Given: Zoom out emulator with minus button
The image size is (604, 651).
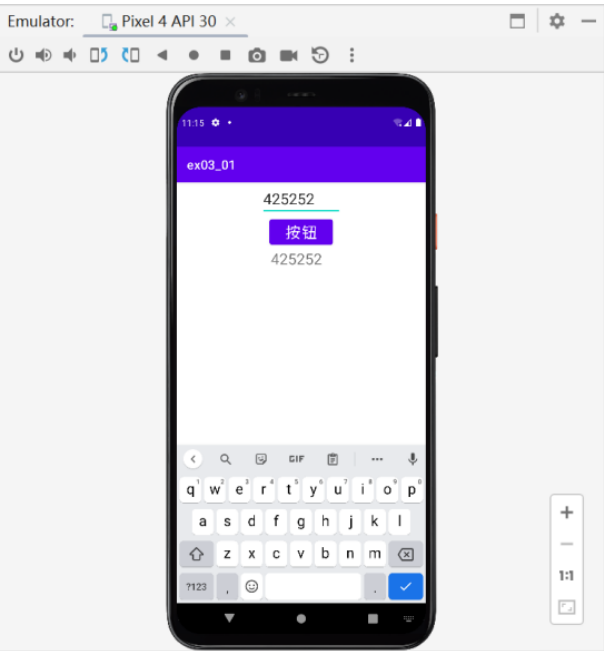Looking at the screenshot, I should point(567,544).
